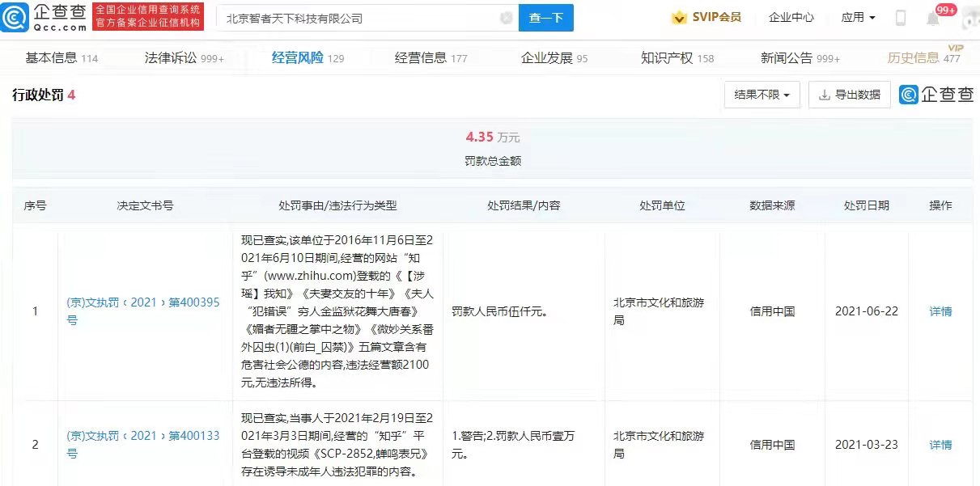This screenshot has width=980, height=486.
Task: Click the red 全国企业信用查询系统 badge
Action: pos(148,17)
